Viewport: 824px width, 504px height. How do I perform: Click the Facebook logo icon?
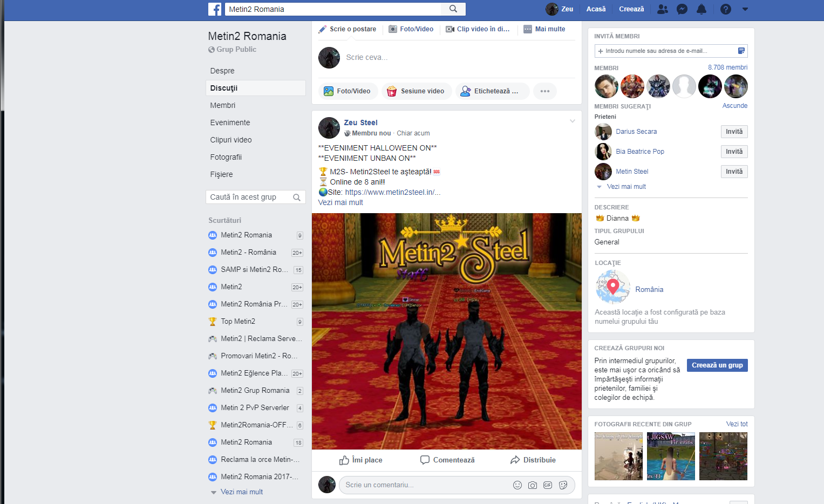215,9
